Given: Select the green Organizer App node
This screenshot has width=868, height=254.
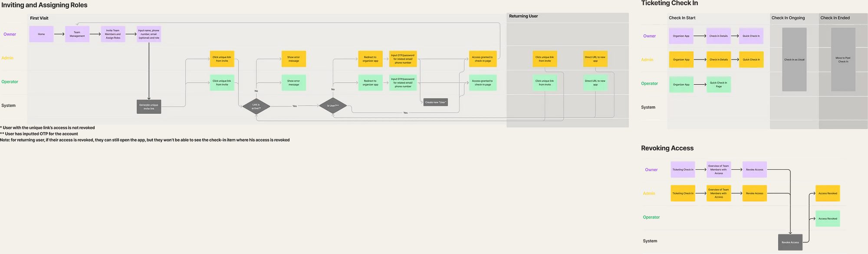Looking at the screenshot, I should tap(681, 84).
